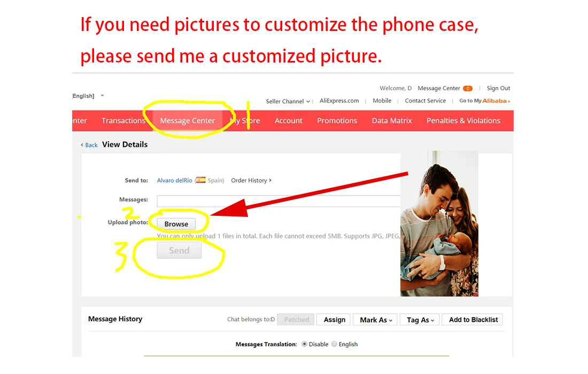Open Message Center link in top header
Image resolution: width=588 pixels, height=374 pixels.
point(439,88)
